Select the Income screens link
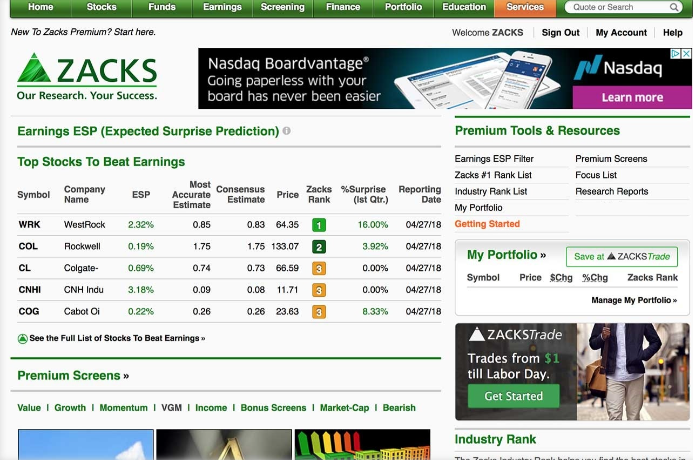 coord(211,407)
